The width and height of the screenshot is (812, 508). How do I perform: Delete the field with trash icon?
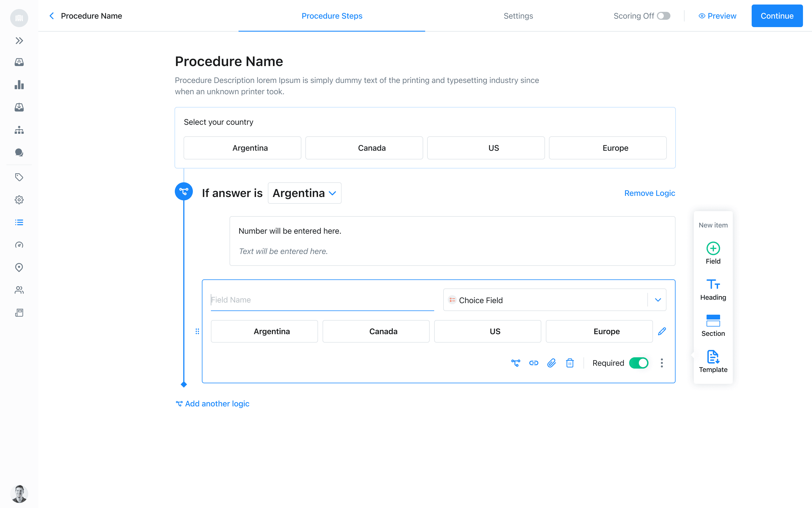pyautogui.click(x=570, y=363)
